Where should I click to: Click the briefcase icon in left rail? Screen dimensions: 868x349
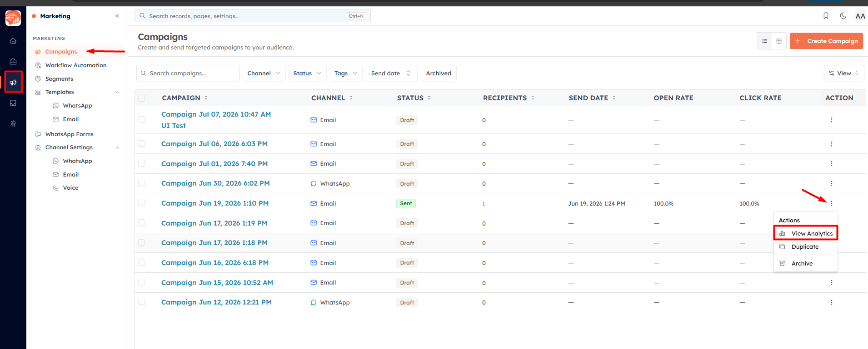(13, 62)
